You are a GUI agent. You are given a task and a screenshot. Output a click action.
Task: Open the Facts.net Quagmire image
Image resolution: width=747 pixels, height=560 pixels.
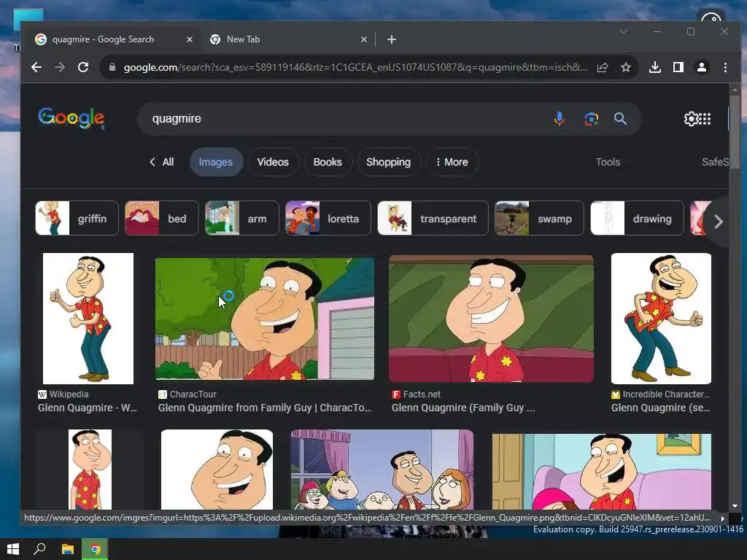491,318
